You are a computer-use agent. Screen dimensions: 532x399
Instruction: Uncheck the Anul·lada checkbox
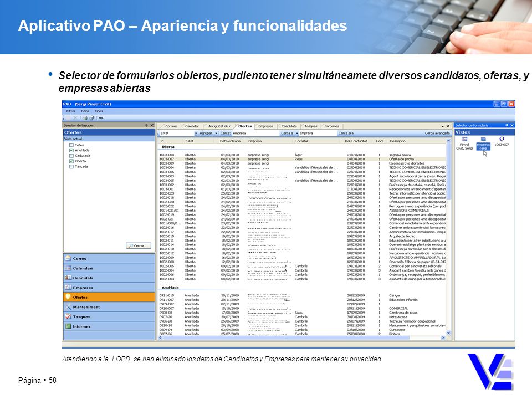point(71,150)
